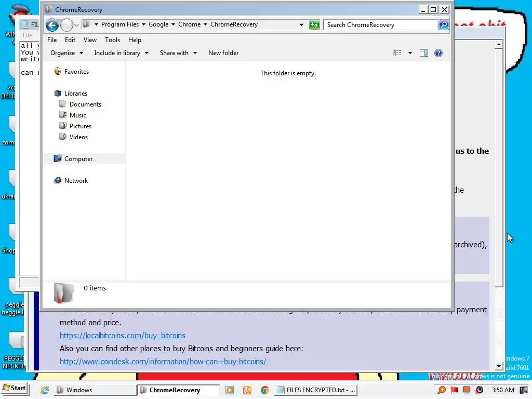This screenshot has height=399, width=532.
Task: Open the File menu in Explorer
Action: (x=52, y=40)
